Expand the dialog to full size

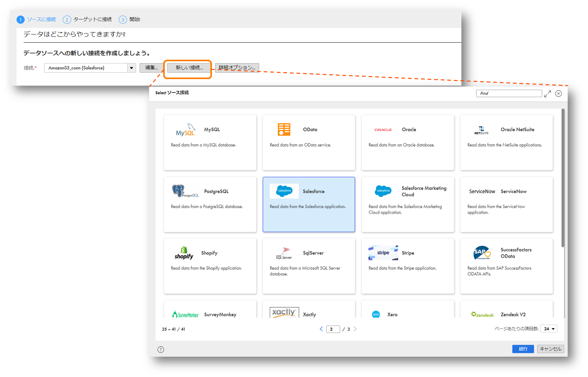click(547, 94)
